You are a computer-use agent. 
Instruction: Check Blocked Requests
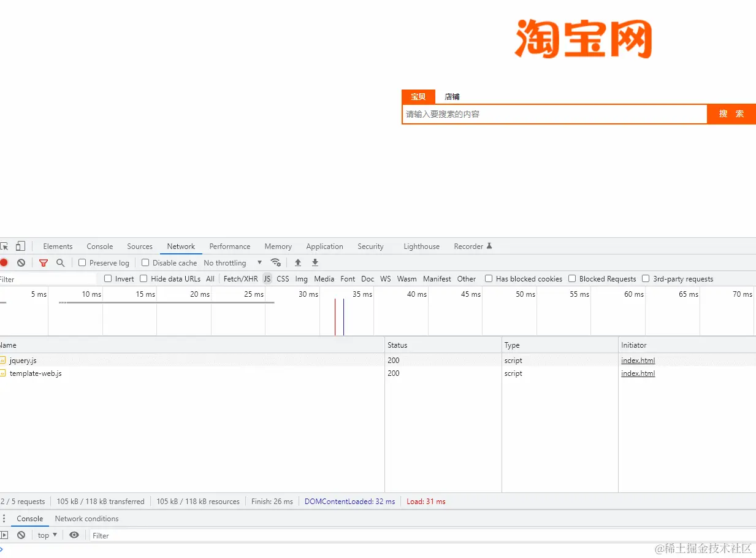572,278
